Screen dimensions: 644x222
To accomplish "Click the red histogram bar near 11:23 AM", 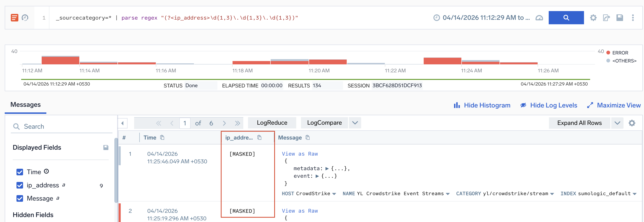I will coord(442,61).
